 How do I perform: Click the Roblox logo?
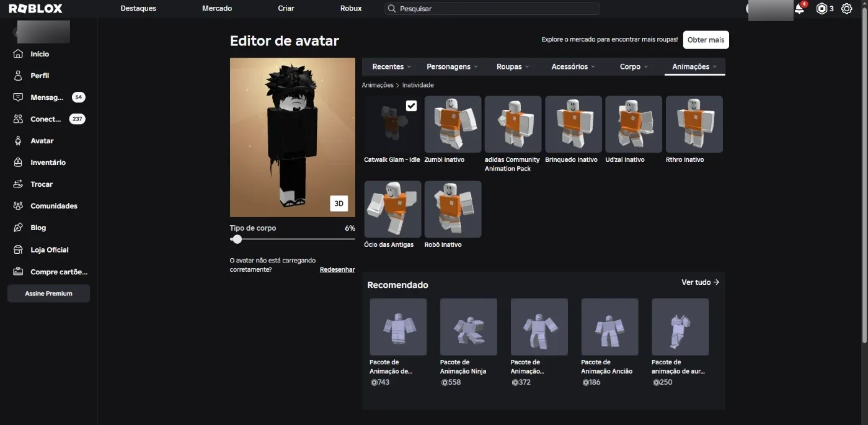click(35, 9)
